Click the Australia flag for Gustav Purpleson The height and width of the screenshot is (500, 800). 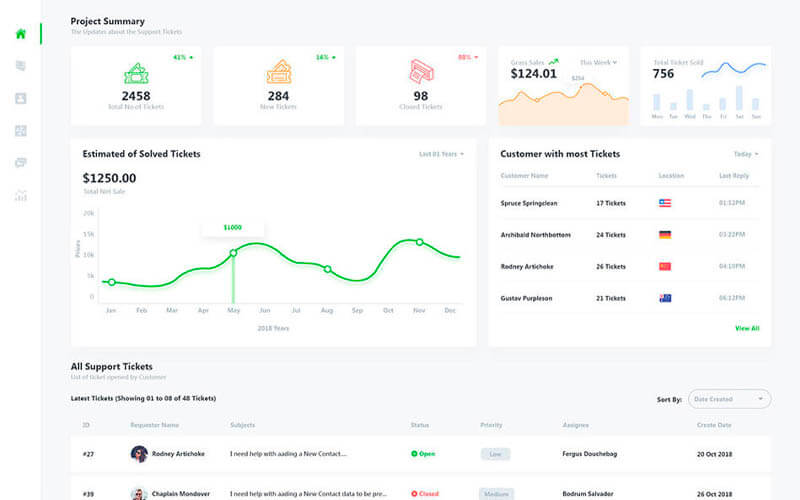point(665,298)
